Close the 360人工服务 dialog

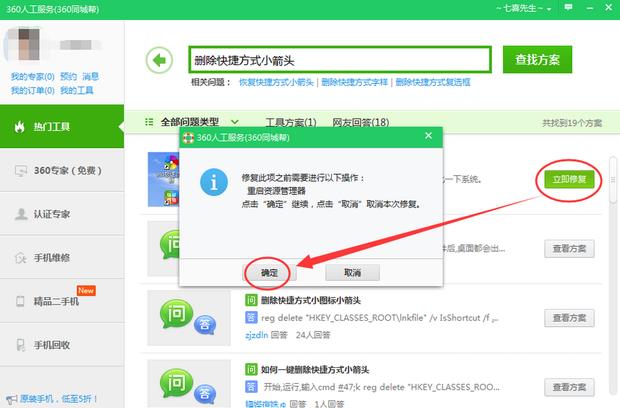(428, 136)
